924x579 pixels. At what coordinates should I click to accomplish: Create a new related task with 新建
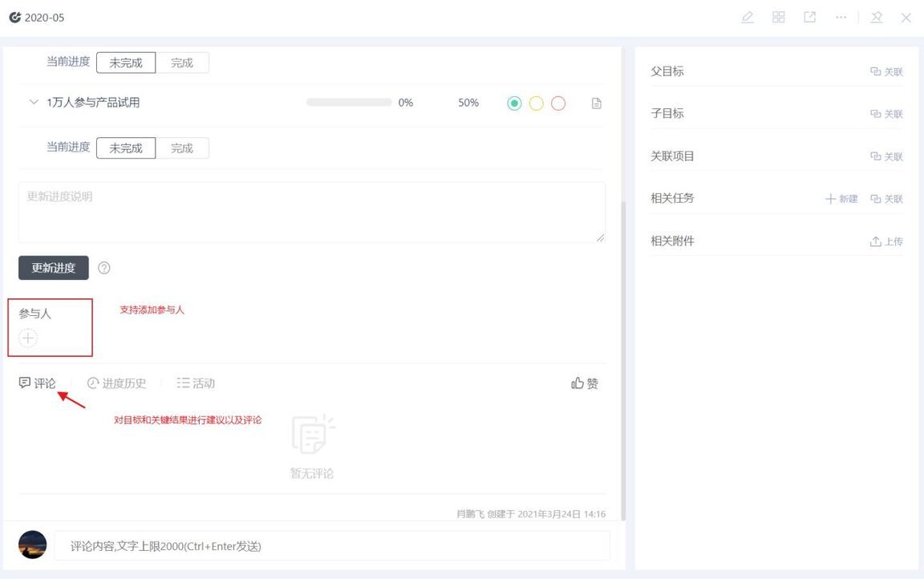pos(841,199)
